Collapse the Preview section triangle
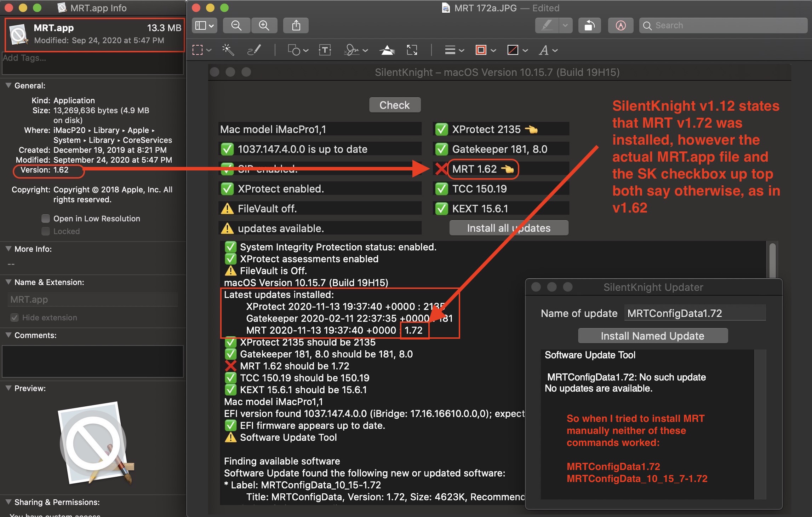Screen dimensions: 812x517 (8, 388)
